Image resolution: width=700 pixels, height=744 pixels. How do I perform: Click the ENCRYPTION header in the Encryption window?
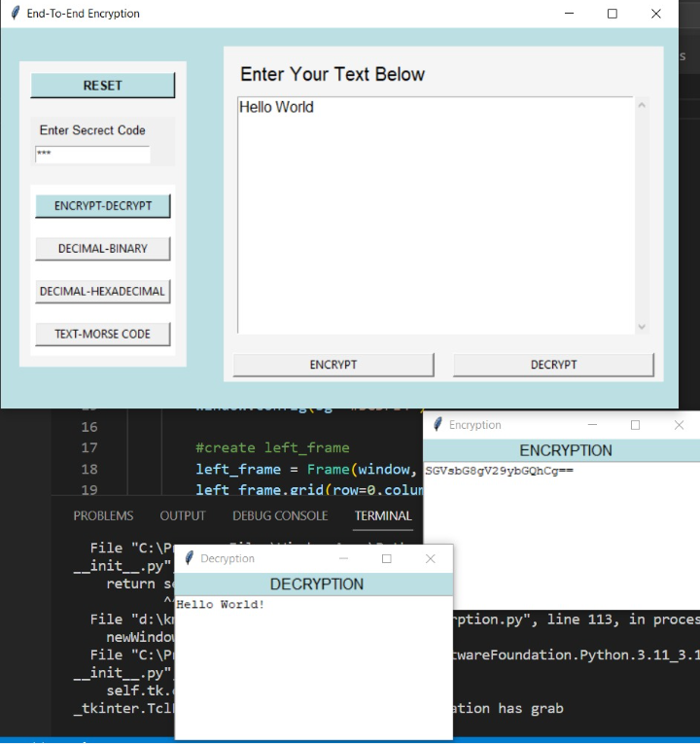[566, 450]
